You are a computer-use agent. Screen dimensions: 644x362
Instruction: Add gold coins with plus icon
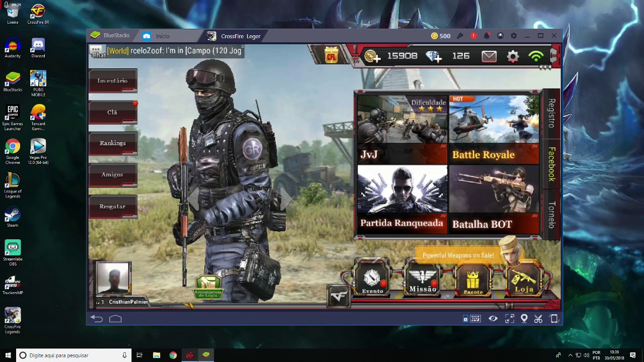click(x=373, y=57)
